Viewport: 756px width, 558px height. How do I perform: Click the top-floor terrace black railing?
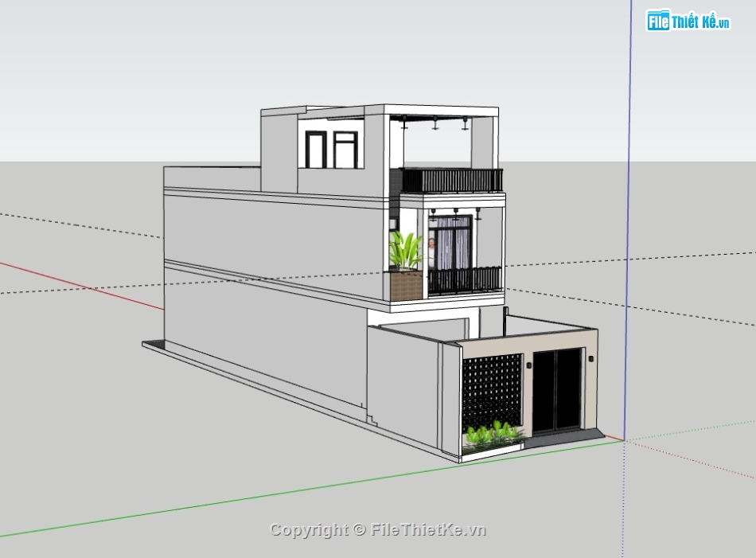[452, 181]
